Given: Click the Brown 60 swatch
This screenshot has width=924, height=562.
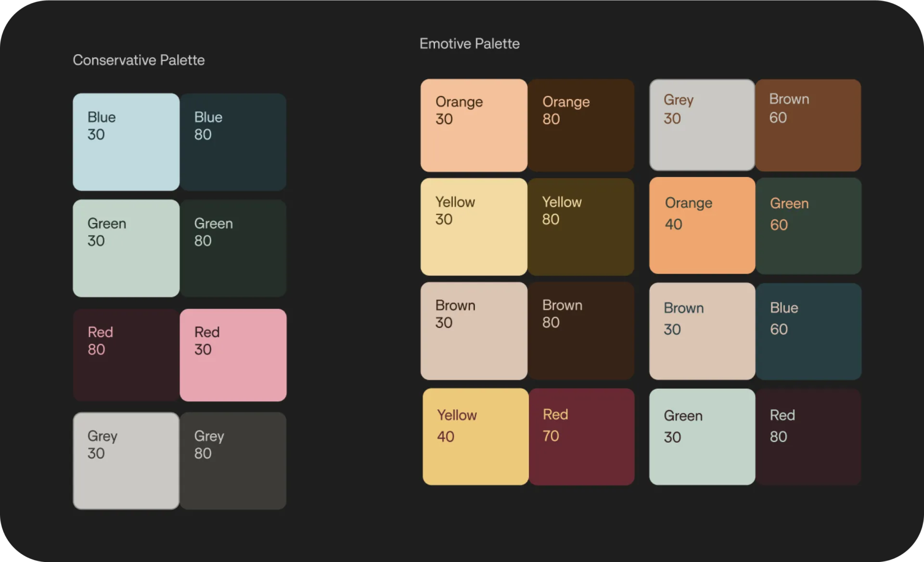Looking at the screenshot, I should coord(808,125).
